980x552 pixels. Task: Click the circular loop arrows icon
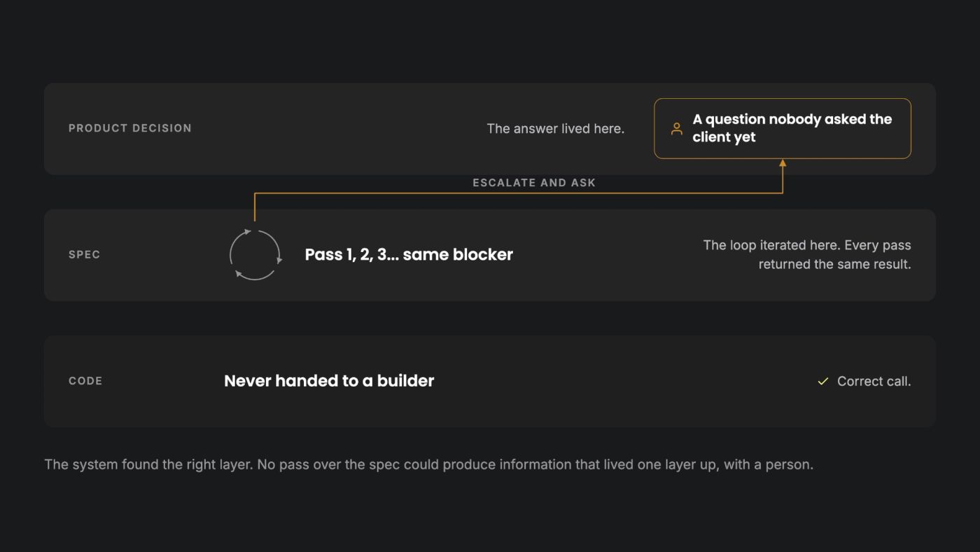pyautogui.click(x=255, y=255)
